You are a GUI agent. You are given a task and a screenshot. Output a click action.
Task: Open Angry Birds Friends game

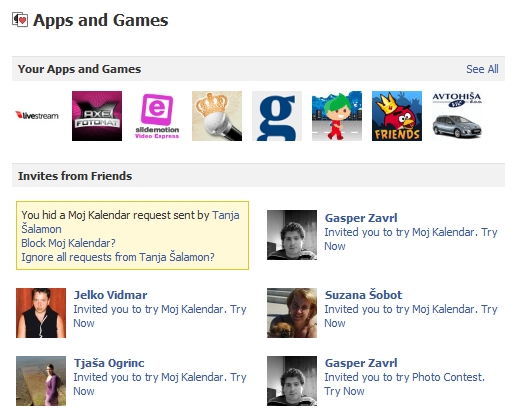[397, 116]
